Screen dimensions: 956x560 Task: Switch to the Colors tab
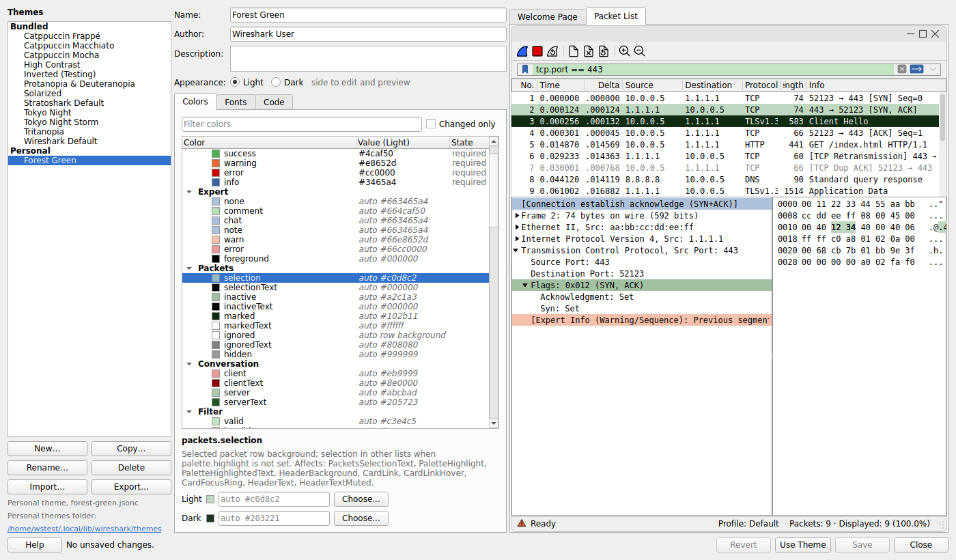(x=195, y=101)
